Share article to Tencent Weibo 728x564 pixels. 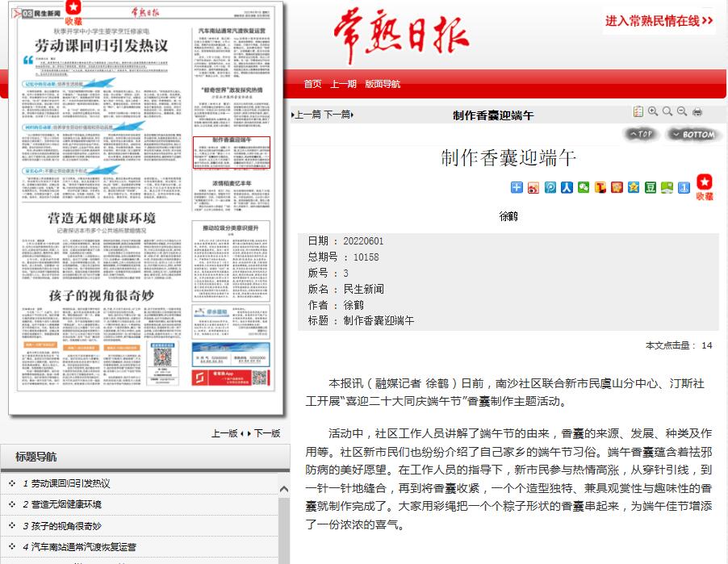pyautogui.click(x=550, y=187)
